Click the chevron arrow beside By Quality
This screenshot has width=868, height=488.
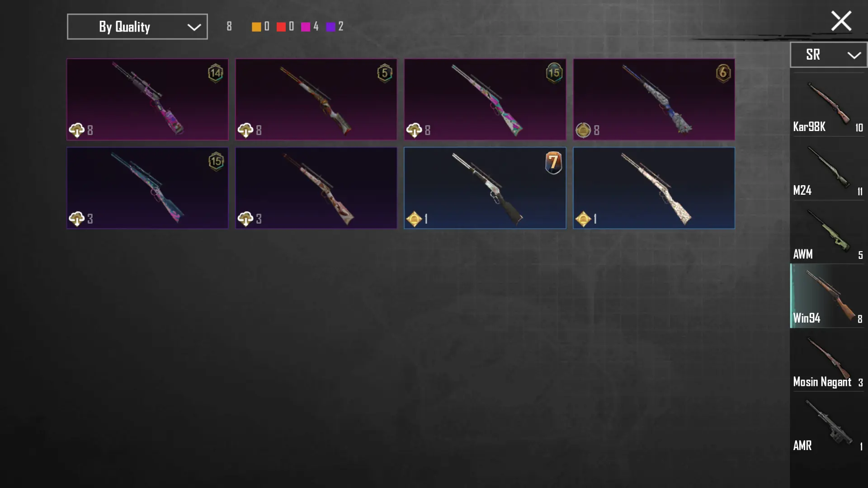(194, 27)
